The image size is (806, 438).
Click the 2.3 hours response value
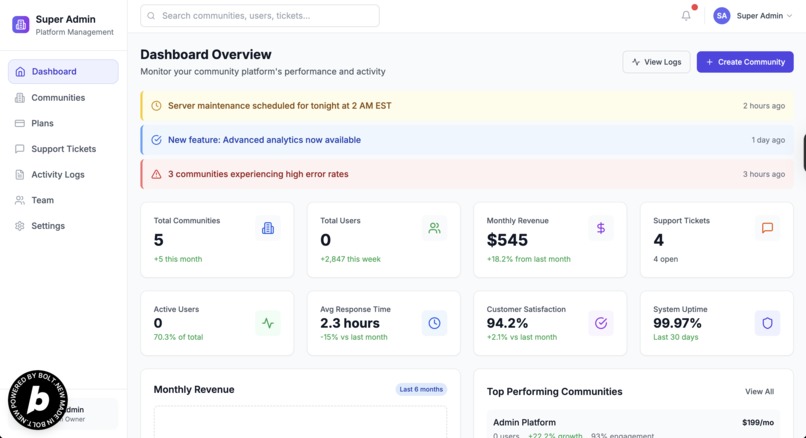coord(350,323)
